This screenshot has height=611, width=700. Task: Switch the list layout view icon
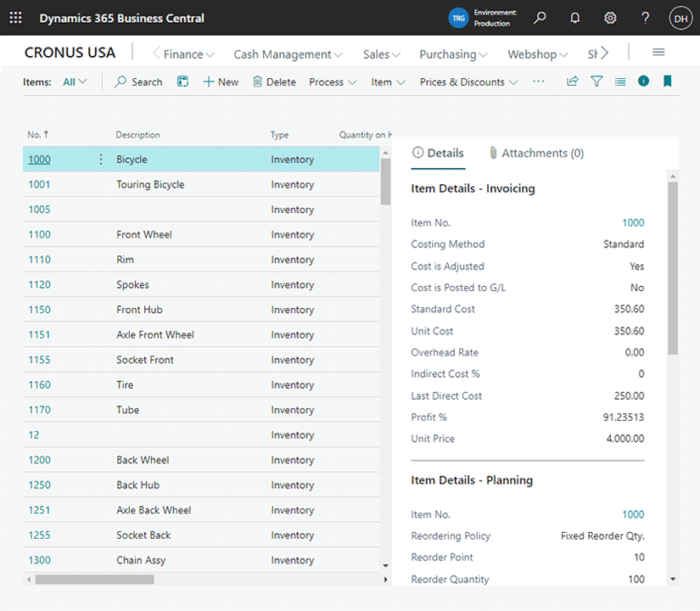click(620, 81)
